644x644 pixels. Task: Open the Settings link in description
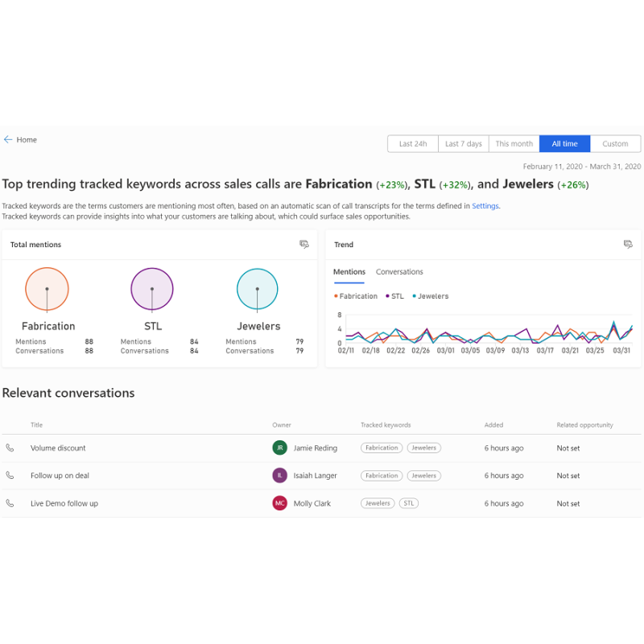[485, 206]
